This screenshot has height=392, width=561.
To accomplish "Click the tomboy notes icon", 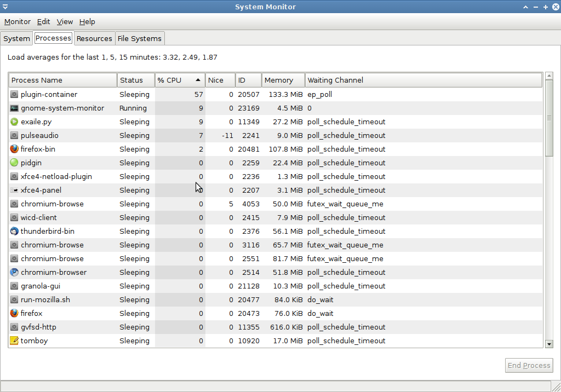I will click(14, 341).
